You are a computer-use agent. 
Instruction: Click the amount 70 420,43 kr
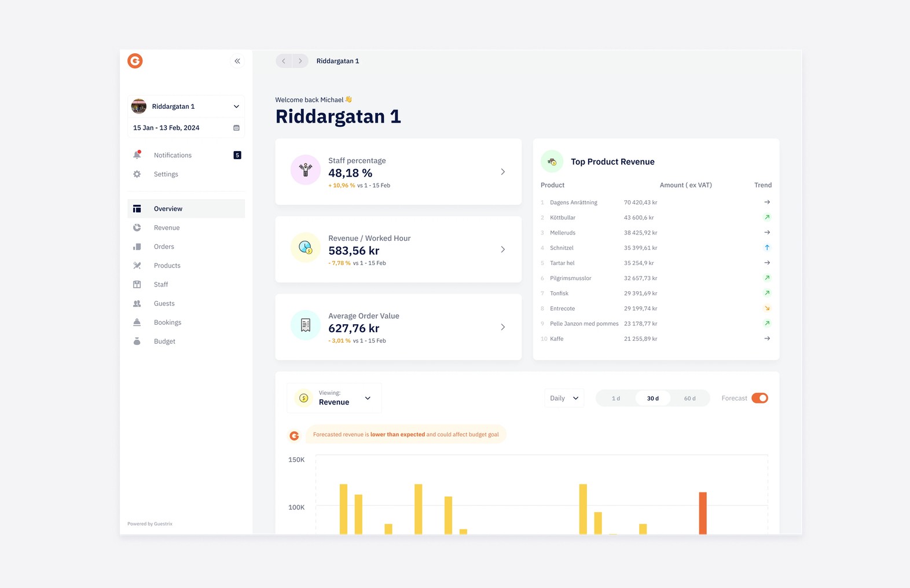pyautogui.click(x=640, y=203)
